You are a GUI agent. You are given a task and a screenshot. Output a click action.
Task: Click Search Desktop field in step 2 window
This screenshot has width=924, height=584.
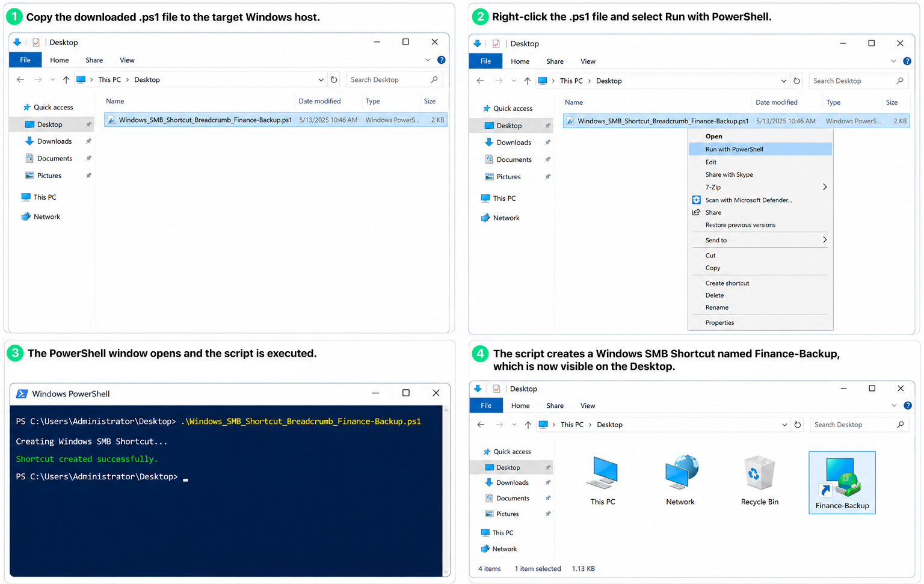coord(858,81)
